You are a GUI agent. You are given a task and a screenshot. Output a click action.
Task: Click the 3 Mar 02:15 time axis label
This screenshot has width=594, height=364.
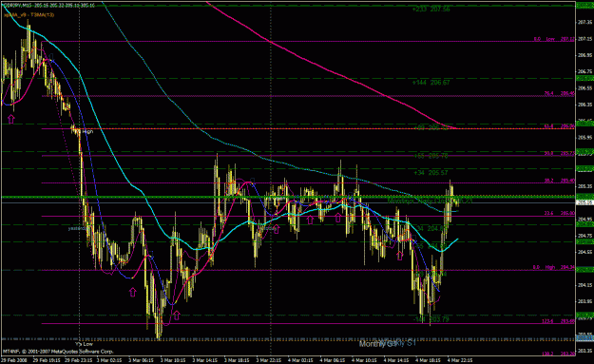[109, 360]
